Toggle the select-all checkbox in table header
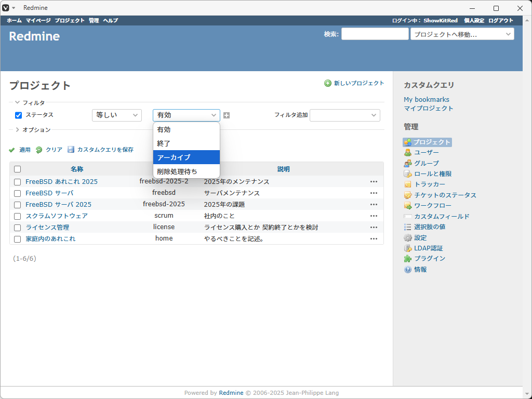The width and height of the screenshot is (532, 399). point(17,169)
